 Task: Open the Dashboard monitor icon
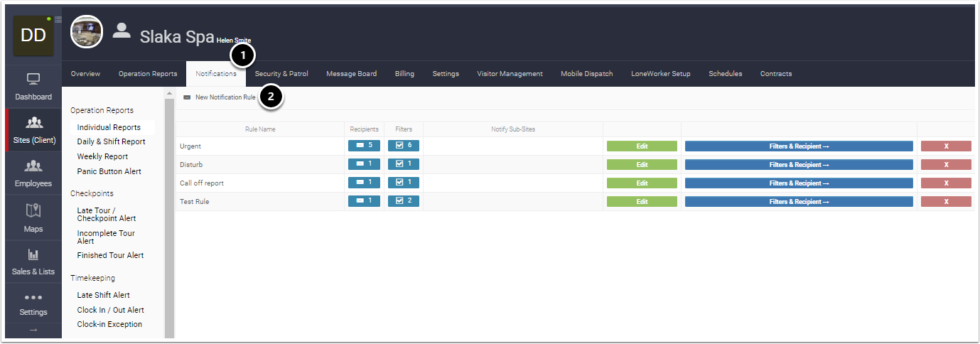pos(33,79)
